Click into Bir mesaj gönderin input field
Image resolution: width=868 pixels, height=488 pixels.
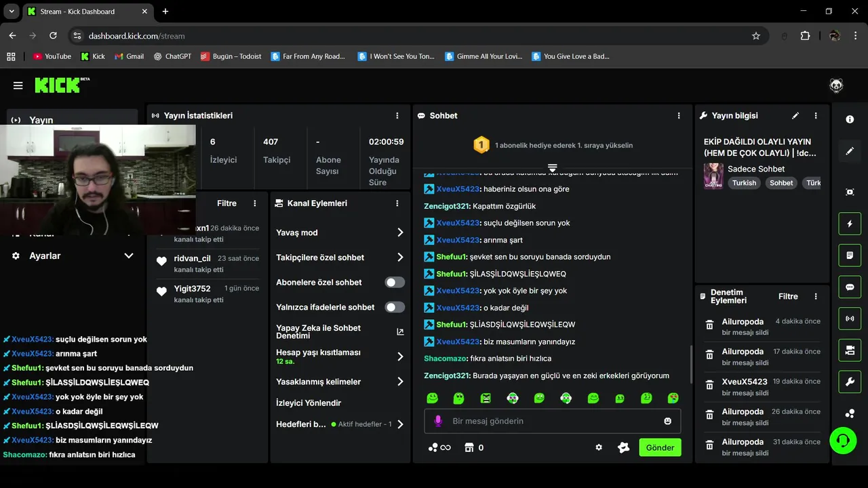click(553, 421)
